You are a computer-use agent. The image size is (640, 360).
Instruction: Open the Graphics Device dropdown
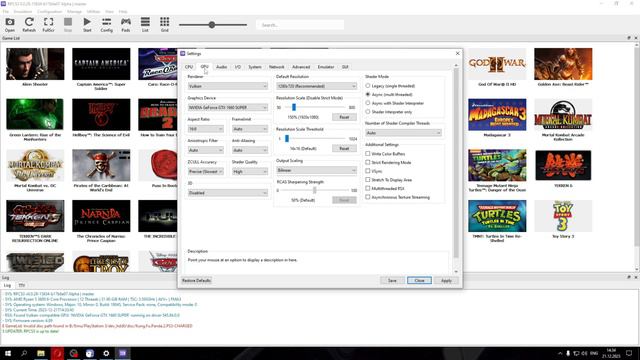(228, 107)
